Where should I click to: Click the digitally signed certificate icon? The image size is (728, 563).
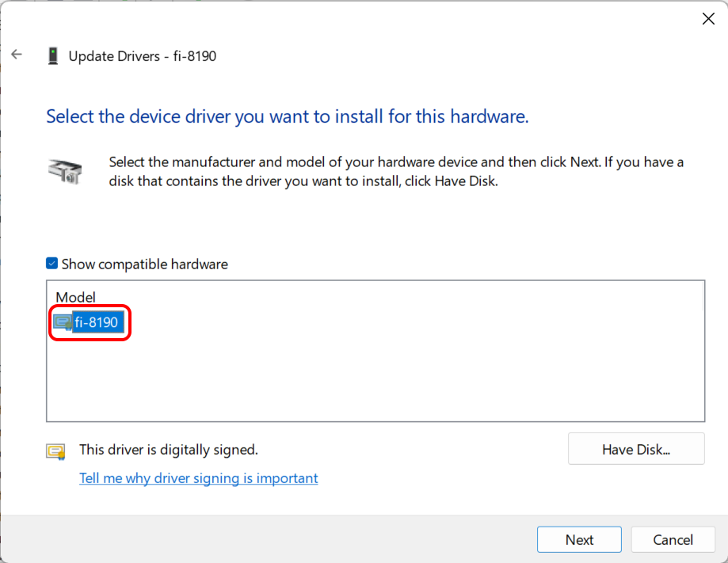(55, 451)
